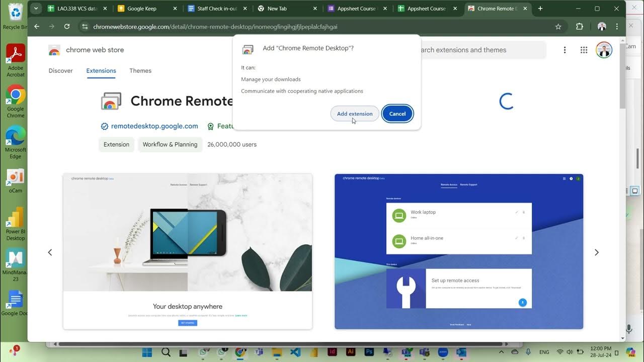Go back with the browser back arrow
This screenshot has width=644, height=362.
tap(37, 27)
